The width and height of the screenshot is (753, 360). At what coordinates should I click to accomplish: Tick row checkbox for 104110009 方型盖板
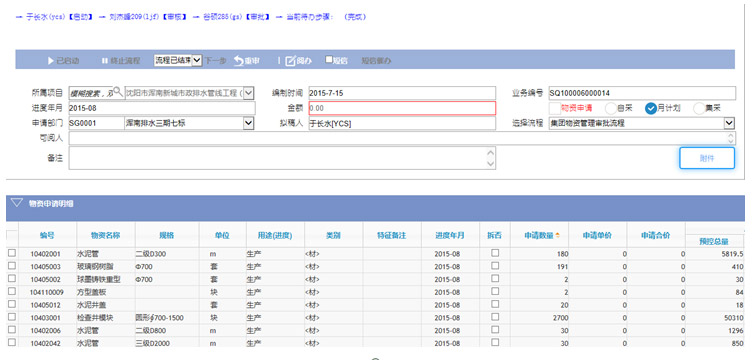12,291
